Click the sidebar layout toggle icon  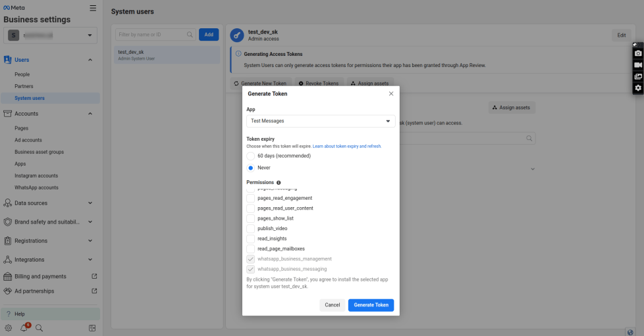point(92,328)
